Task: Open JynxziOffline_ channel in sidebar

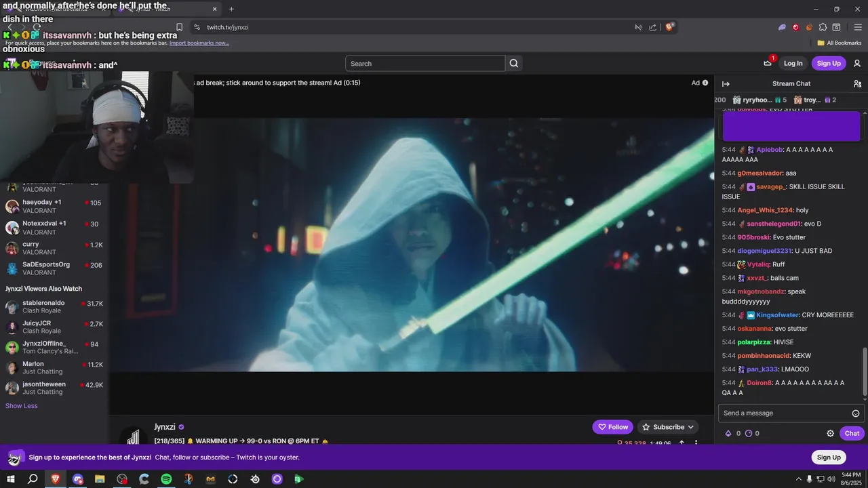Action: point(54,347)
